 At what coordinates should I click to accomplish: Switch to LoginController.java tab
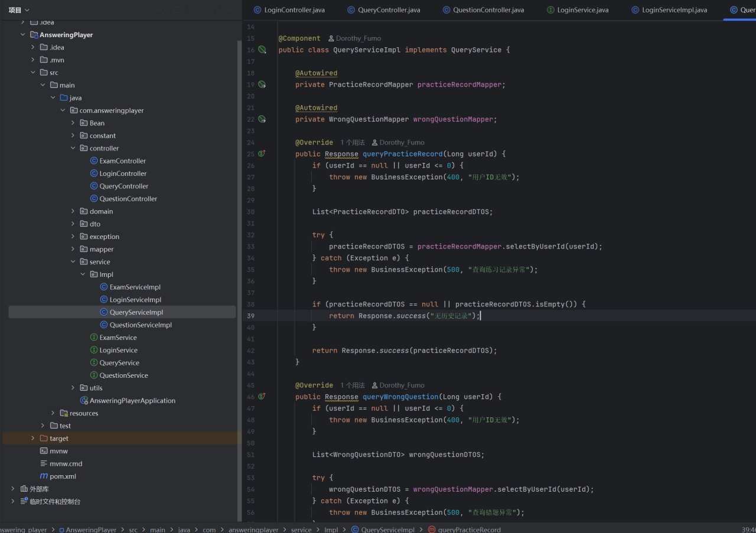point(289,10)
